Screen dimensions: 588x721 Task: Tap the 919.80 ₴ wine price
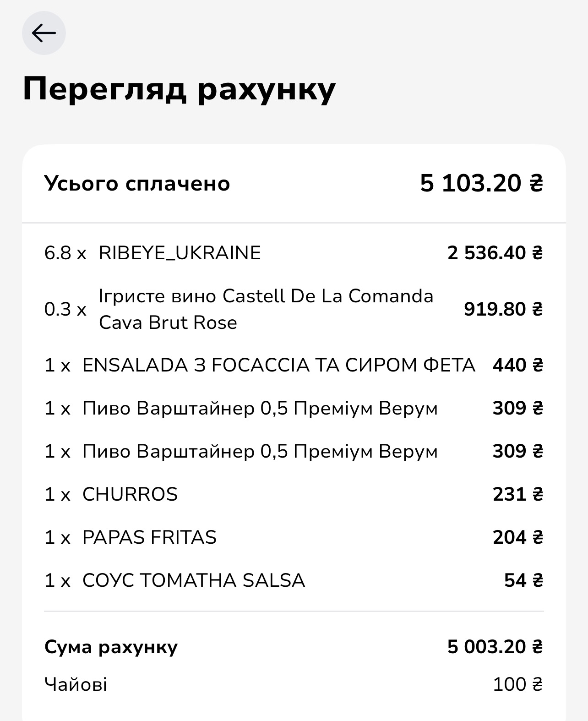[x=503, y=309]
